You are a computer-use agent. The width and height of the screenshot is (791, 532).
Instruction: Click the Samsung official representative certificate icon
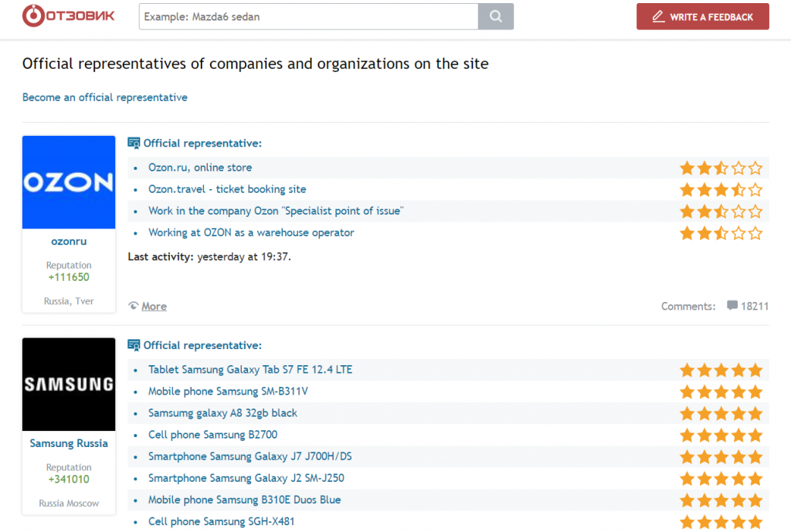point(134,345)
